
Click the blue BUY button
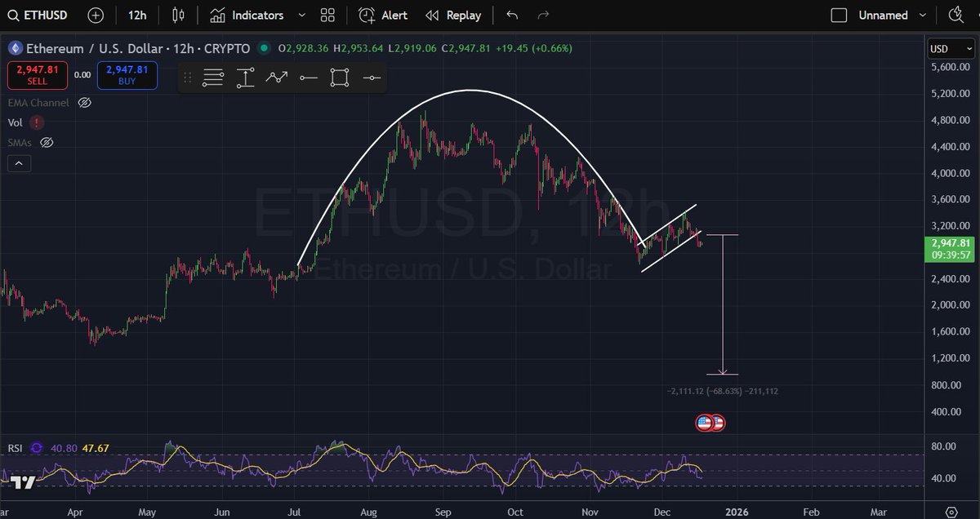point(127,75)
